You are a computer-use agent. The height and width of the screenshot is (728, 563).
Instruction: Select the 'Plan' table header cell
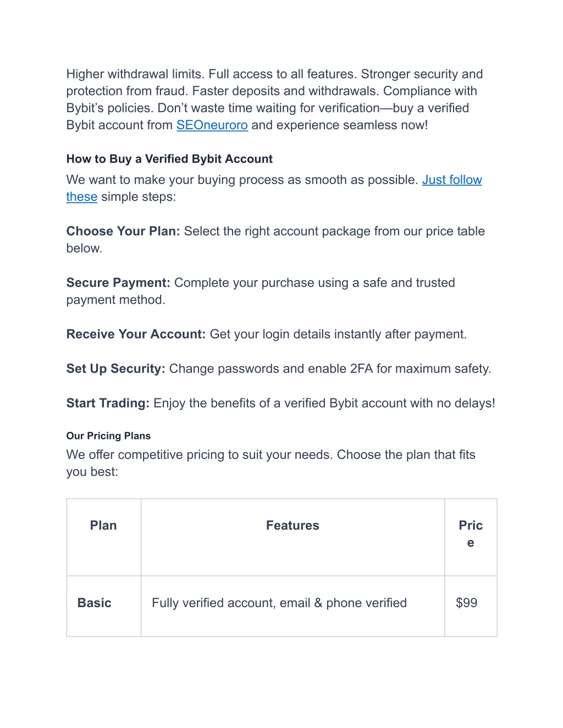(104, 537)
